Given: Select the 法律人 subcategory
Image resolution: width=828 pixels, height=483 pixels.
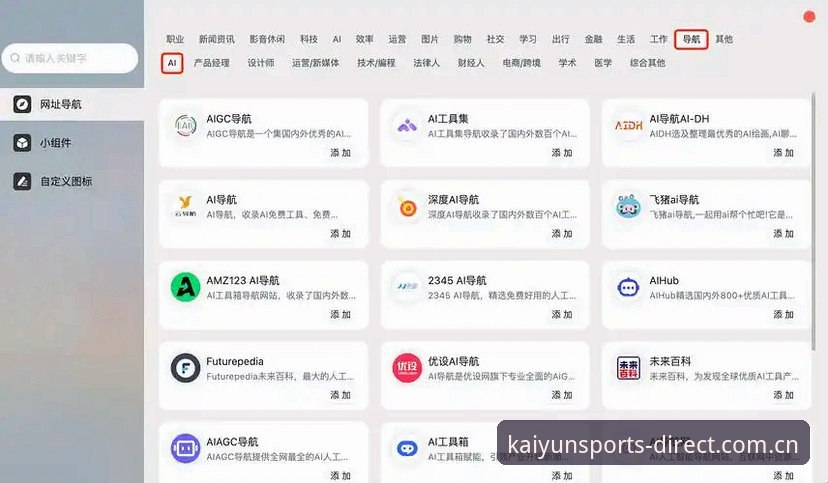Looking at the screenshot, I should tap(427, 63).
